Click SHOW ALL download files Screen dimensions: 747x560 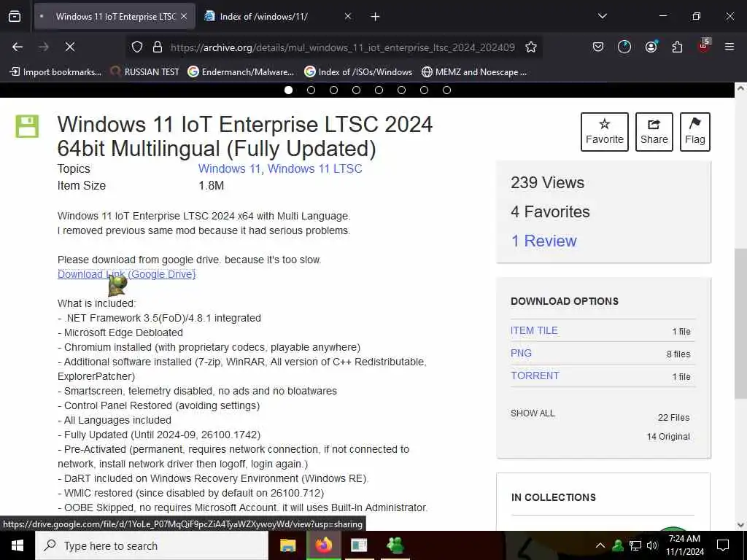tap(533, 413)
